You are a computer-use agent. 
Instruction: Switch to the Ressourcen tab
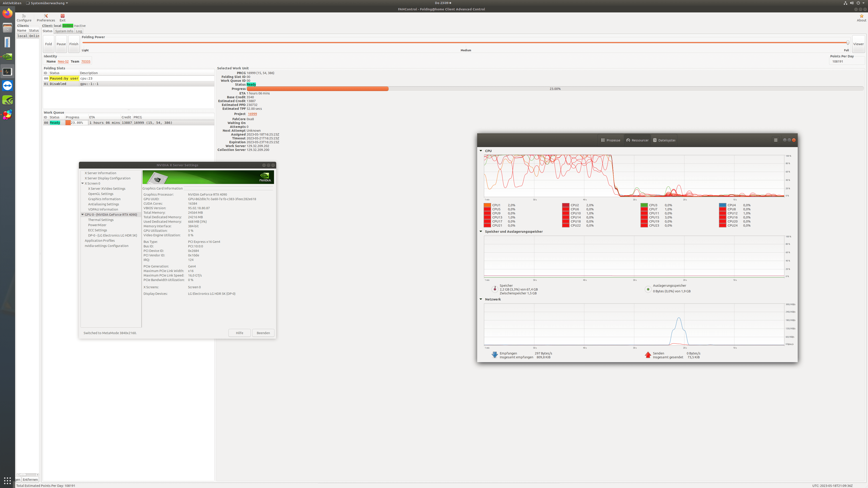coord(637,140)
